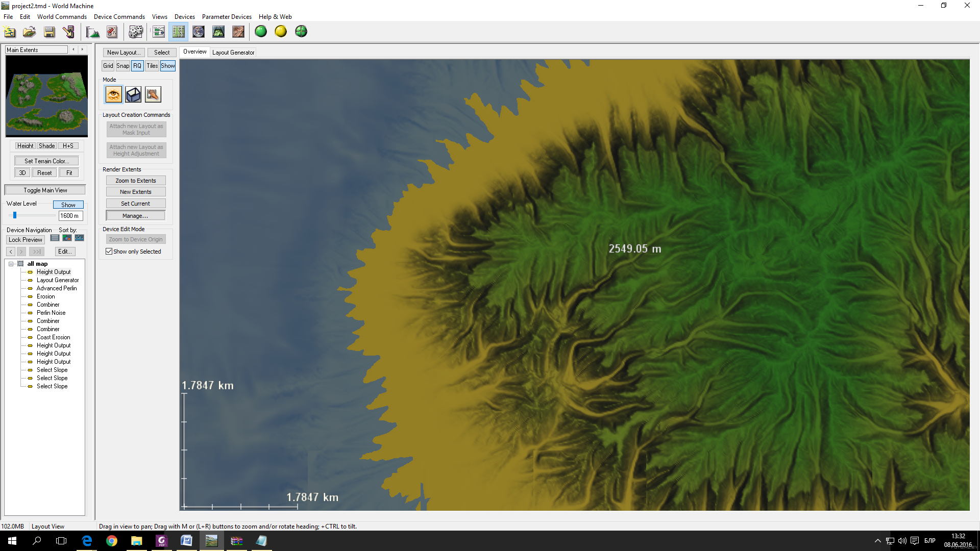Sort devices by network graph icon
The image size is (980, 551).
coord(79,238)
